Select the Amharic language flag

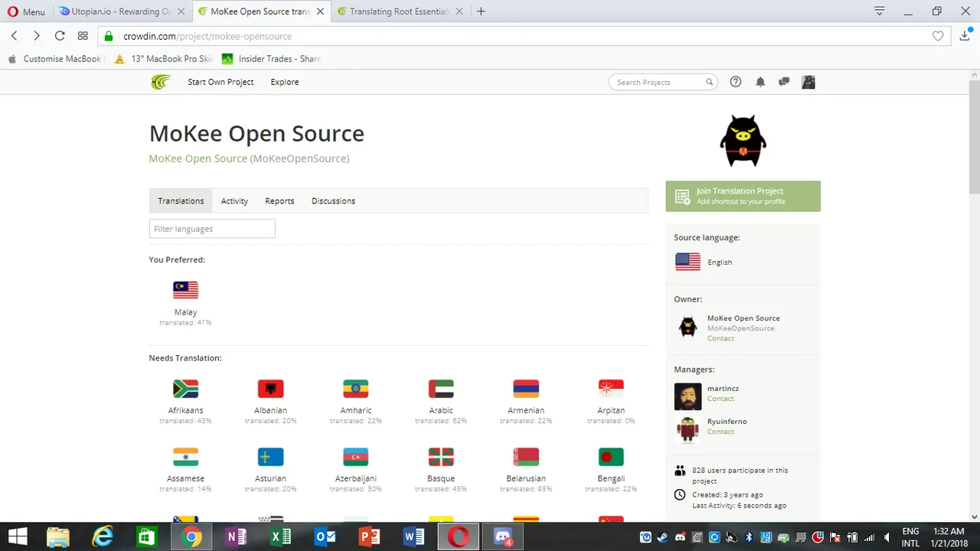pos(355,389)
